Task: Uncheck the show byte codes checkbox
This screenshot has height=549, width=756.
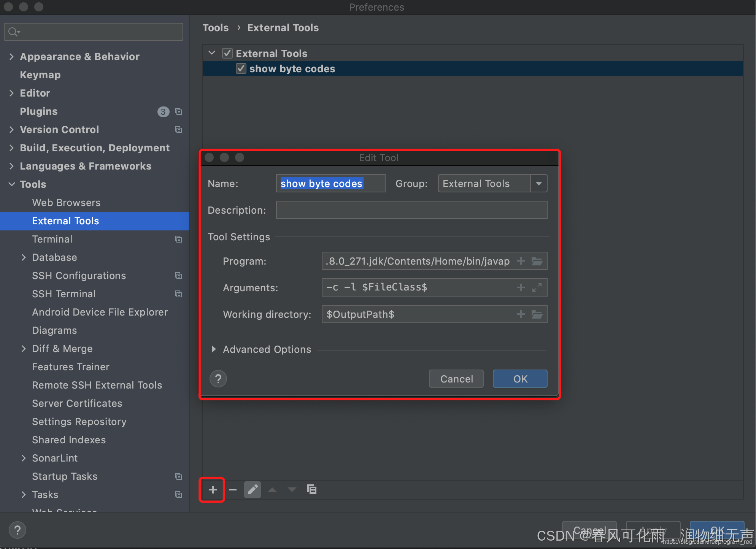Action: pyautogui.click(x=241, y=69)
